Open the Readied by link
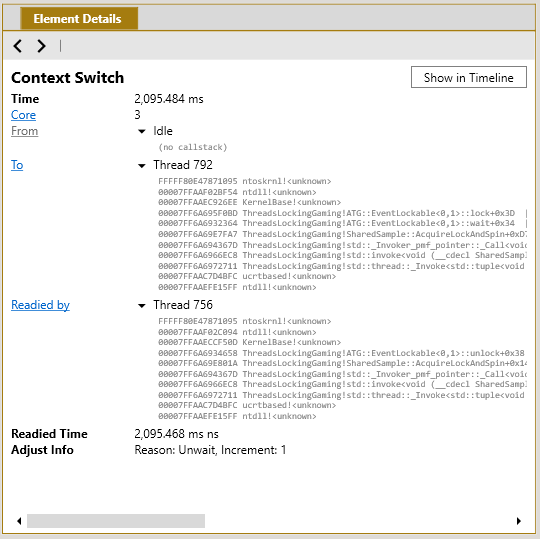 click(40, 305)
